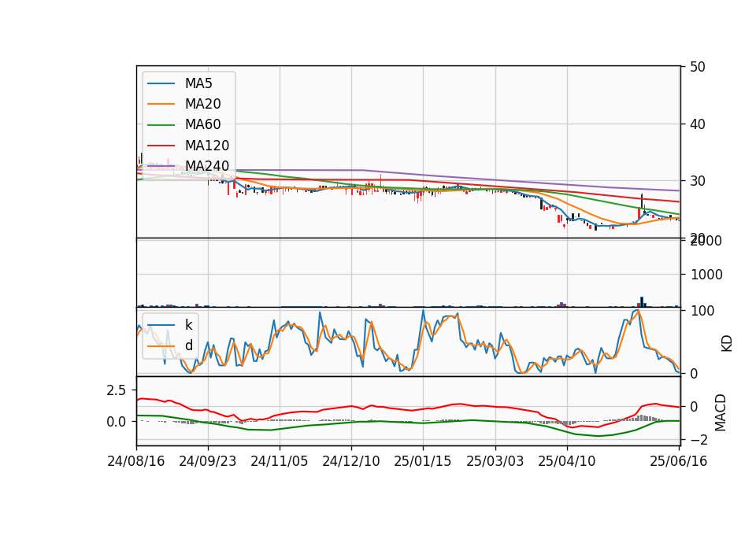Image resolution: width=756 pixels, height=543 pixels.
Task: Click the volume axis value 1000
Action: 706,275
